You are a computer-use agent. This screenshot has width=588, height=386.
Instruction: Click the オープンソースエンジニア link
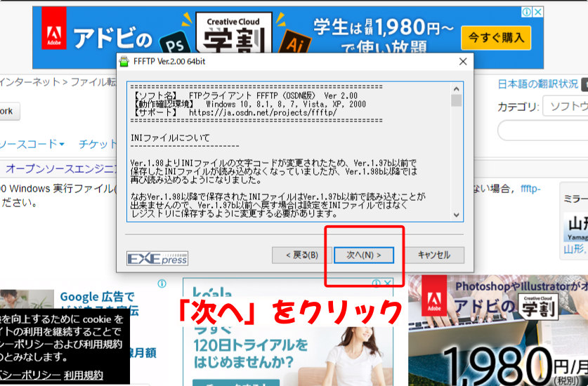click(61, 169)
